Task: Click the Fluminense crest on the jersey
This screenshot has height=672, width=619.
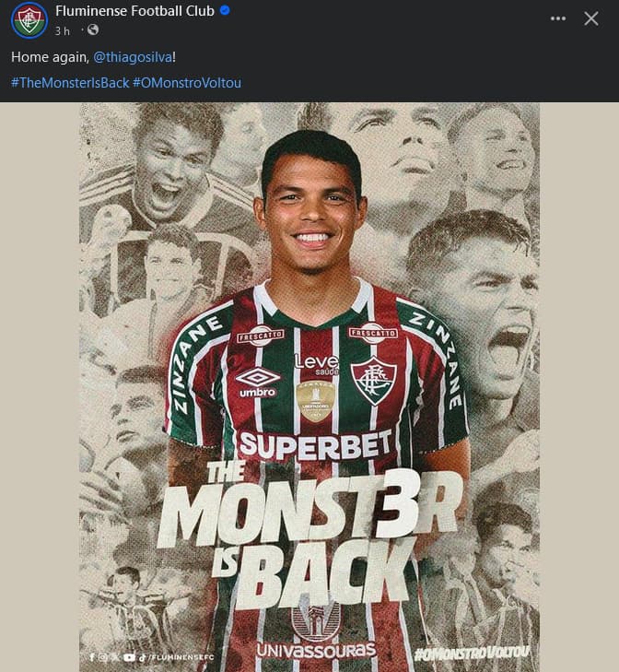Action: [374, 381]
